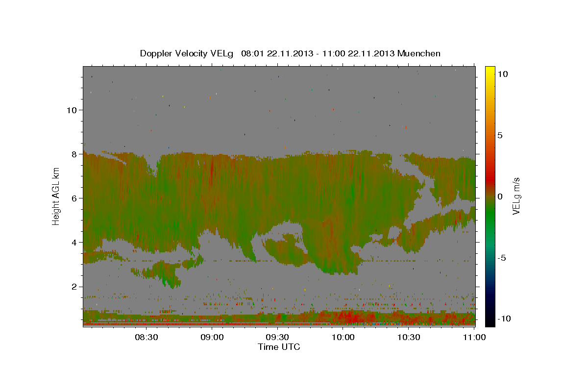Click the height axis label 4
This screenshot has height=392, width=588.
tap(74, 242)
